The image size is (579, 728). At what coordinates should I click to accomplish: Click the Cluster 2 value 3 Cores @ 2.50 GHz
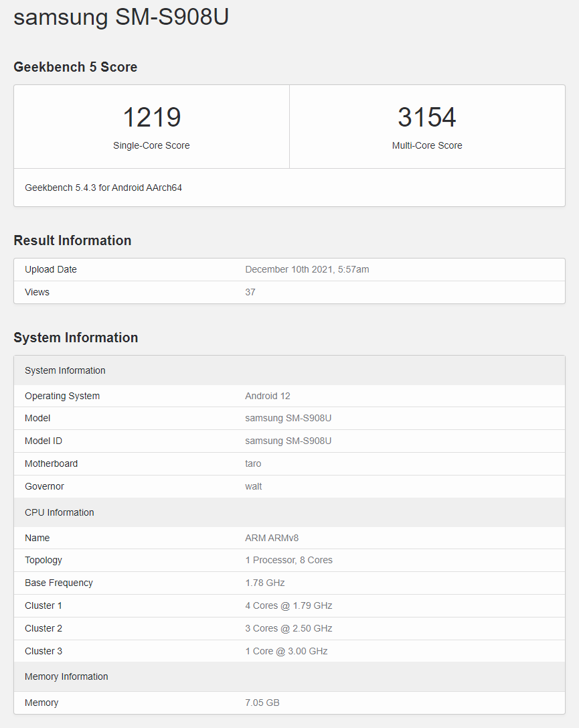[288, 628]
